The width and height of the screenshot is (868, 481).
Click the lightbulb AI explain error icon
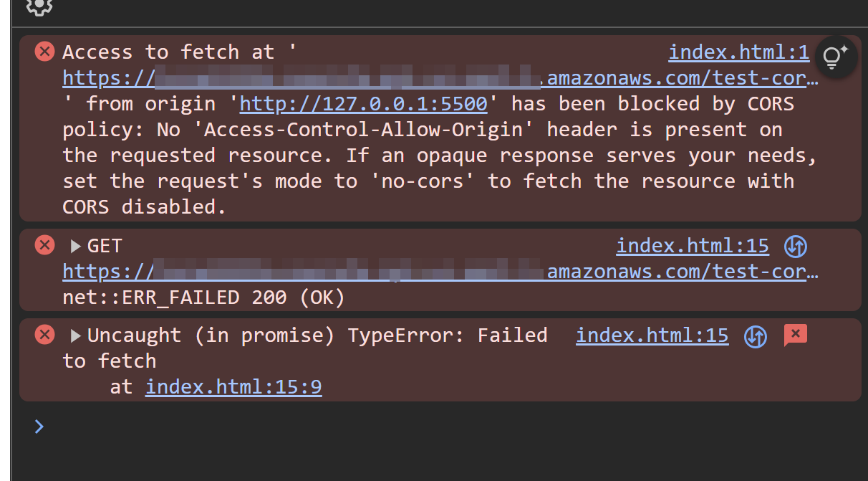(x=836, y=57)
